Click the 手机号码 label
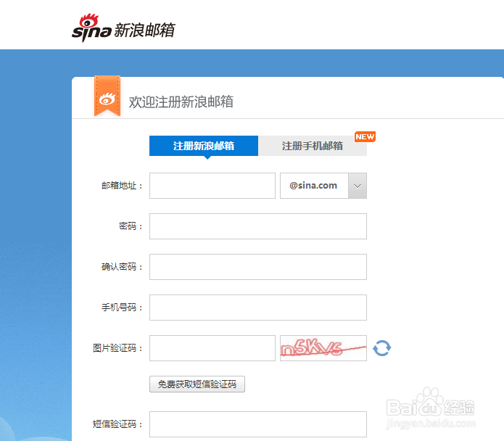Screen dimensions: 504x441 point(122,308)
